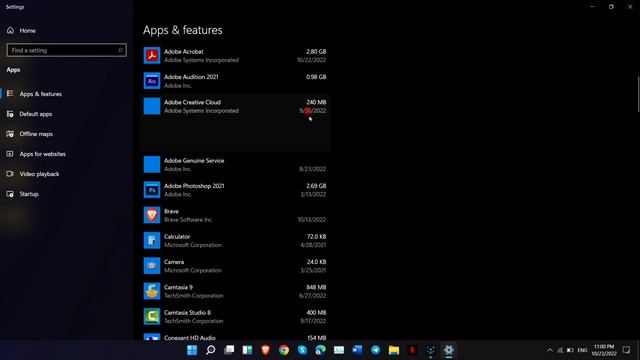Click the 848 MB size of Camtasia 9
The image size is (640, 360).
click(x=316, y=287)
